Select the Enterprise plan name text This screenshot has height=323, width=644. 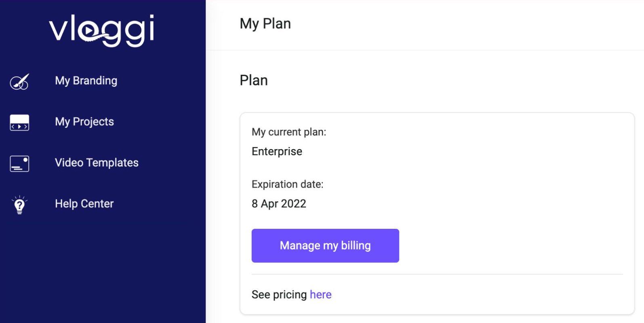tap(277, 151)
